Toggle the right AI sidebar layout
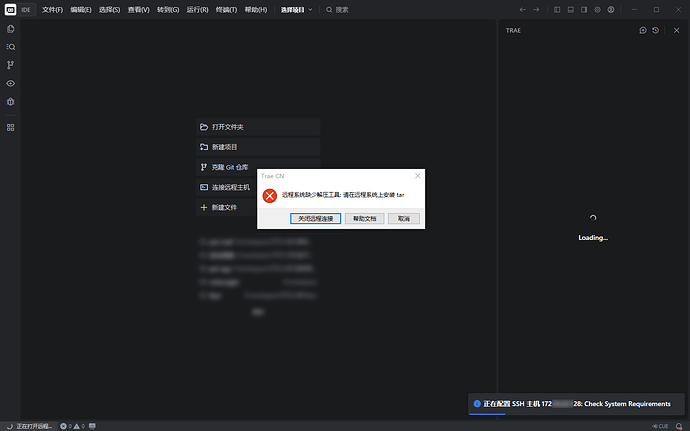 point(584,10)
